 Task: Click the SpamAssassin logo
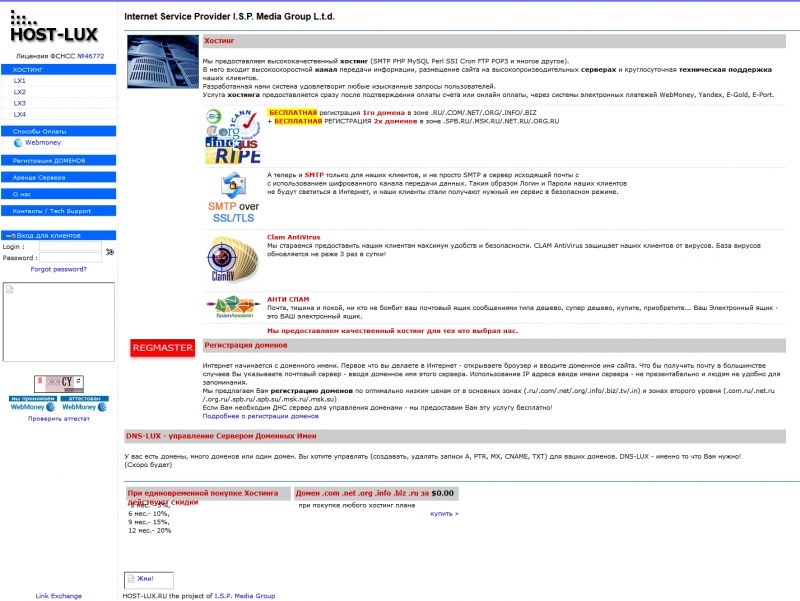[x=234, y=307]
